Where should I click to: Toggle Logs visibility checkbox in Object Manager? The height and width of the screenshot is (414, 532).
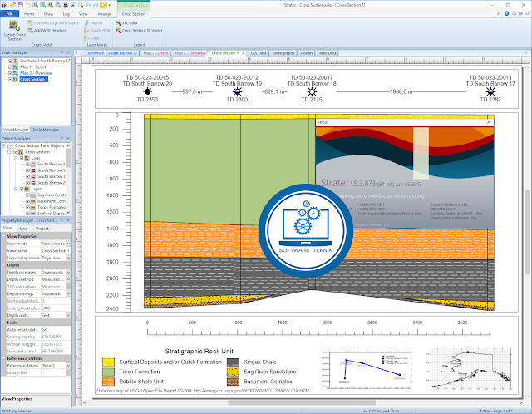[x=22, y=158]
